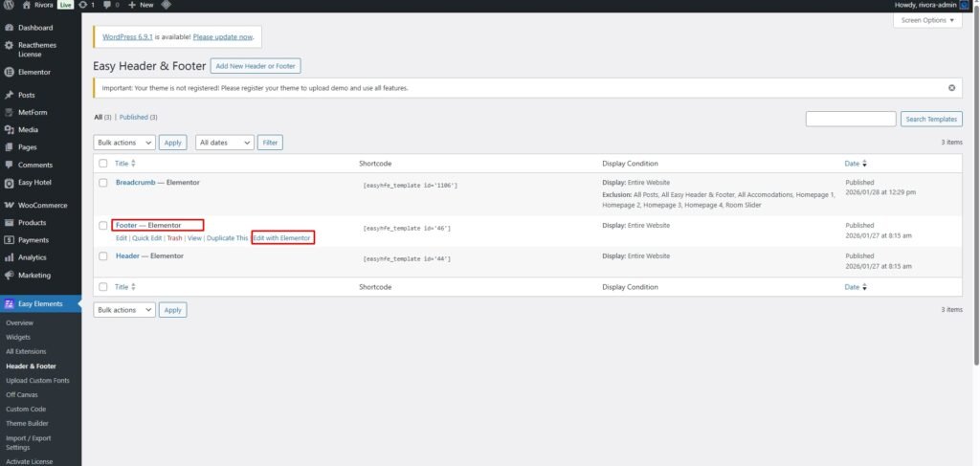Viewport: 980px width, 466px height.
Task: Open the top Bulk actions dropdown
Action: tap(124, 143)
